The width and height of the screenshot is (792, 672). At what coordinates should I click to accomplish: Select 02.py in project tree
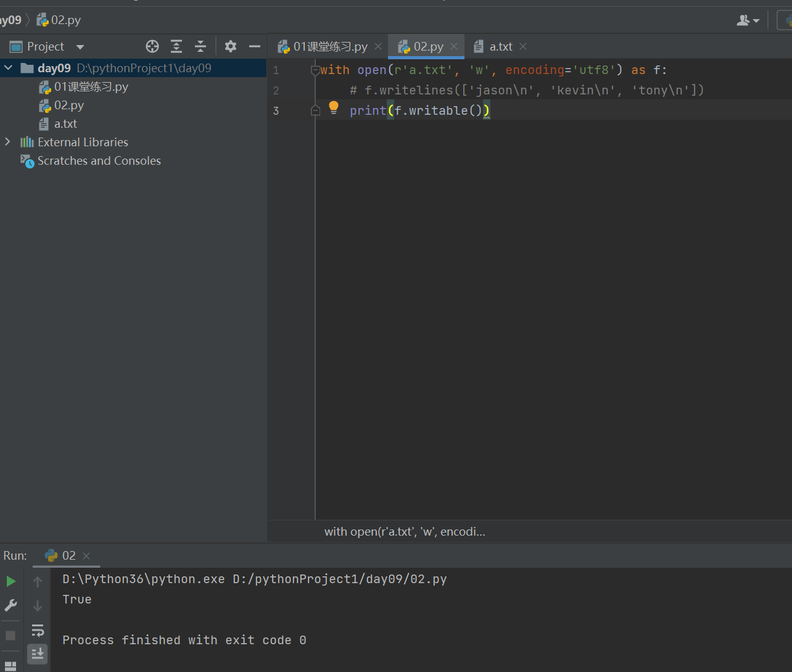tap(61, 105)
